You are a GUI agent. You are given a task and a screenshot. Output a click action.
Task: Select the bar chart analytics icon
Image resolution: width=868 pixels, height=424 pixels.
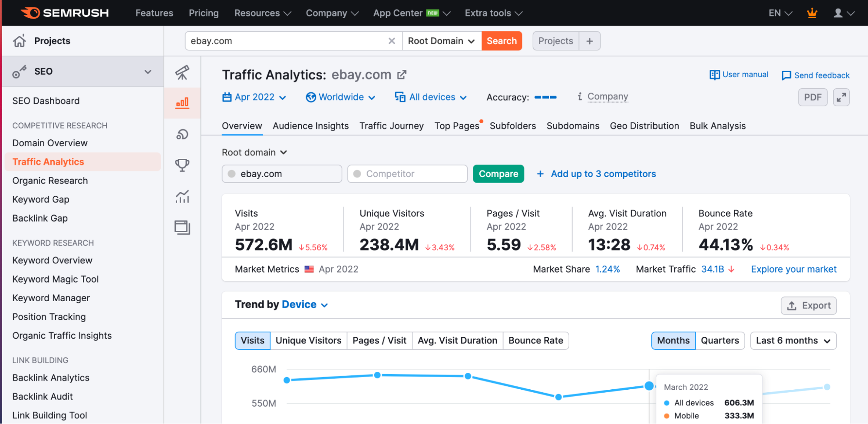[182, 103]
